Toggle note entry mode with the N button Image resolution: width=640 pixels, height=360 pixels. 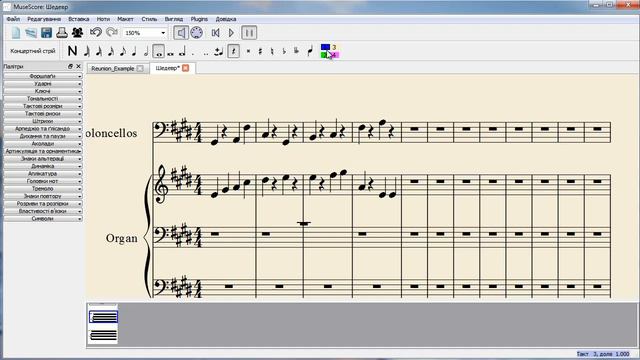[x=72, y=51]
